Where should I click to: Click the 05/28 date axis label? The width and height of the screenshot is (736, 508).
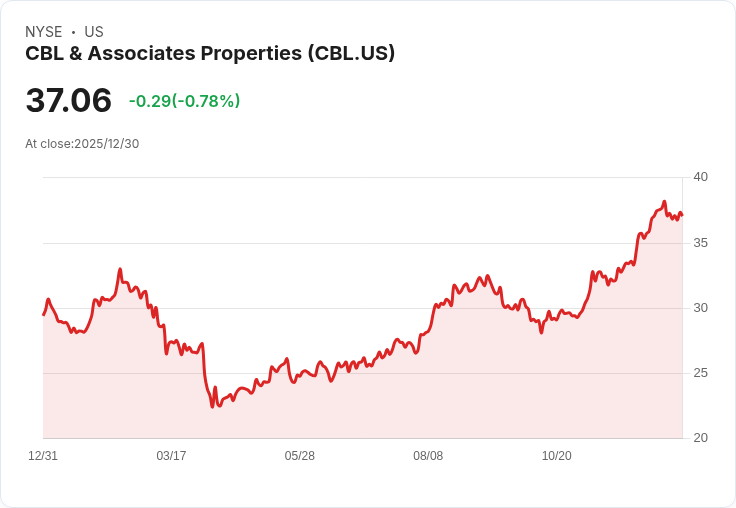pos(299,456)
